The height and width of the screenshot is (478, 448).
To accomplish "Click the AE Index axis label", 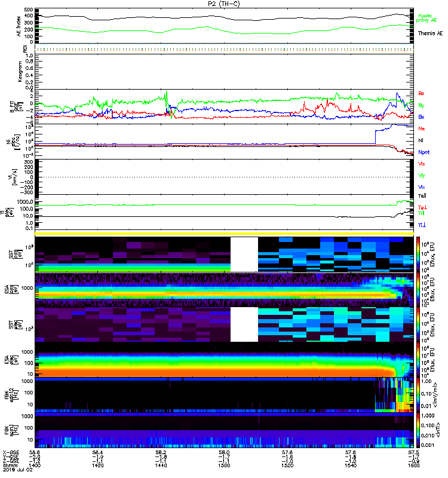I will coord(19,26).
